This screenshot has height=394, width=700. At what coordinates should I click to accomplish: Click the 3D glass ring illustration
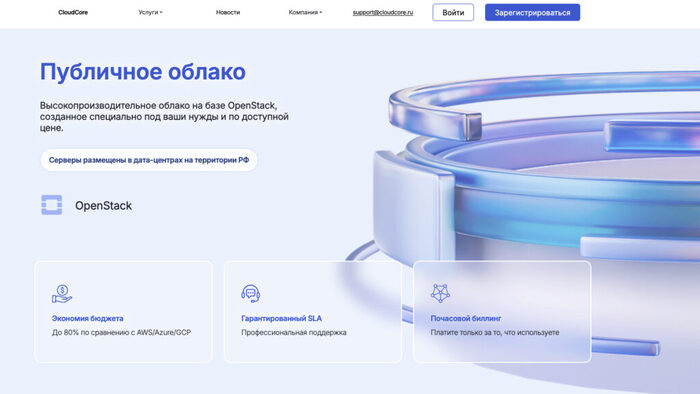(x=536, y=178)
